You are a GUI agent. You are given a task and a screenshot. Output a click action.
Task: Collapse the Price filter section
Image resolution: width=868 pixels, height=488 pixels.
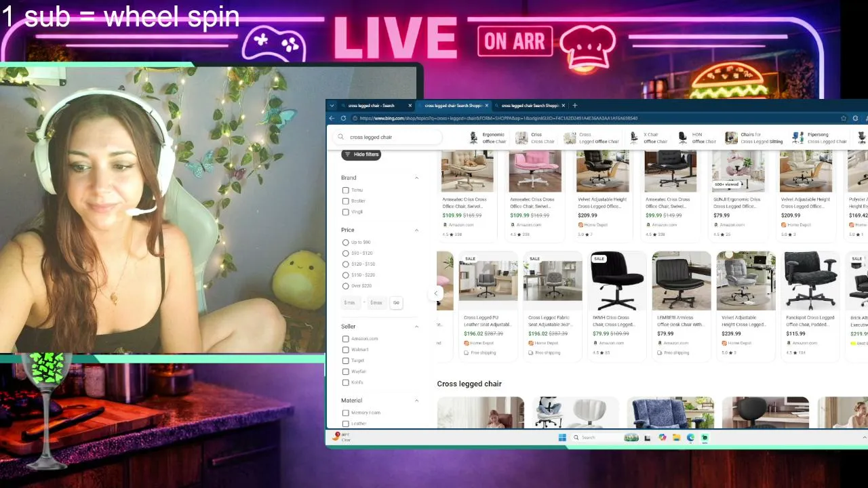pyautogui.click(x=416, y=230)
